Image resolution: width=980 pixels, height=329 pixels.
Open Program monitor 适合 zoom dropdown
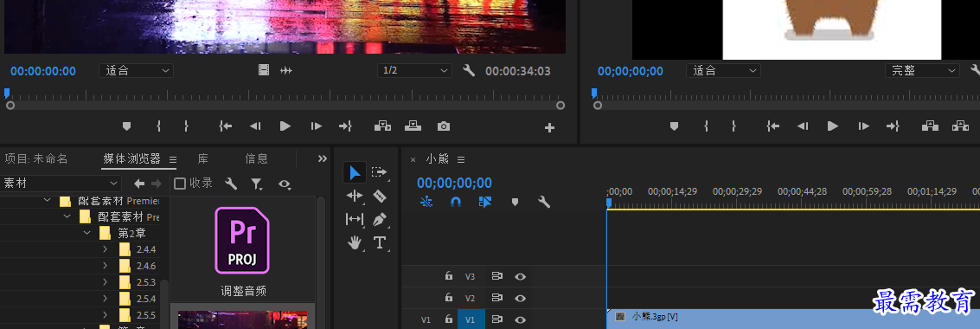point(724,71)
